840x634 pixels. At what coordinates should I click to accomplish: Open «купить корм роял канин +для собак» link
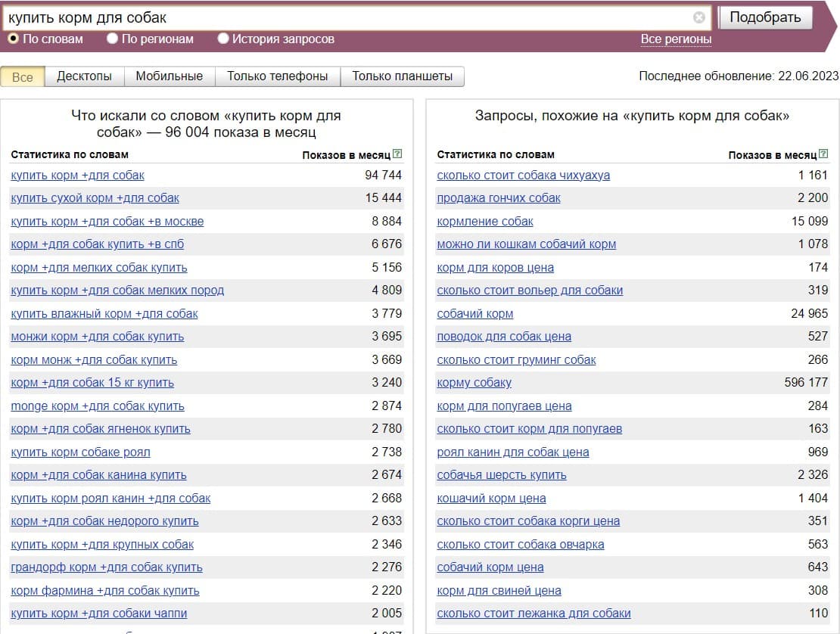pos(111,498)
